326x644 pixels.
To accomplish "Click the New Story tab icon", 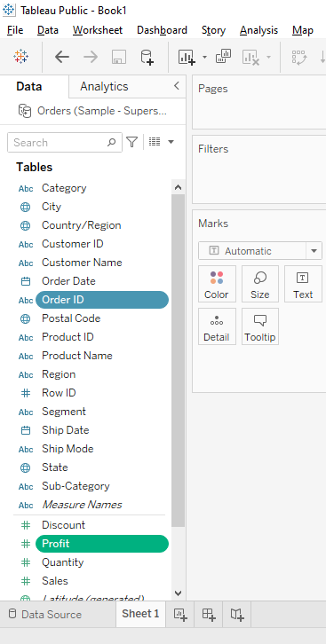I will pyautogui.click(x=237, y=615).
